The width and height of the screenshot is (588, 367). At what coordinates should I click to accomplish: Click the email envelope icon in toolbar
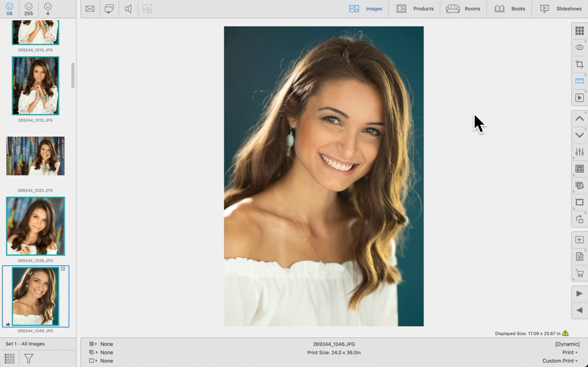[x=90, y=9]
